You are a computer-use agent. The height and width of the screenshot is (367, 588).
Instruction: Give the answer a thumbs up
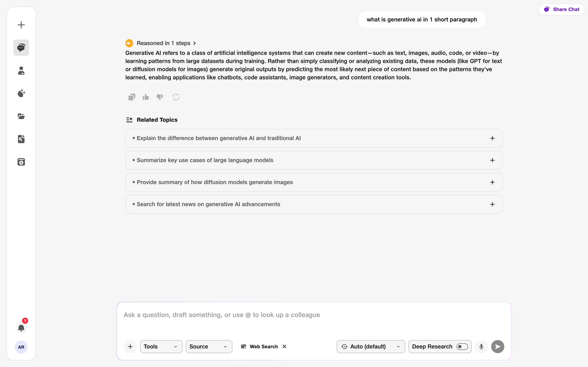pyautogui.click(x=146, y=97)
